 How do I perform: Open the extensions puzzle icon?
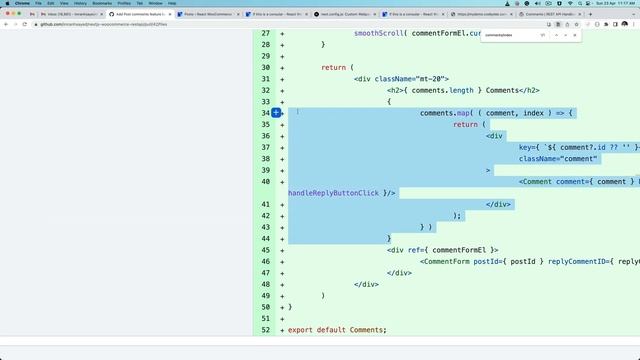[606, 24]
